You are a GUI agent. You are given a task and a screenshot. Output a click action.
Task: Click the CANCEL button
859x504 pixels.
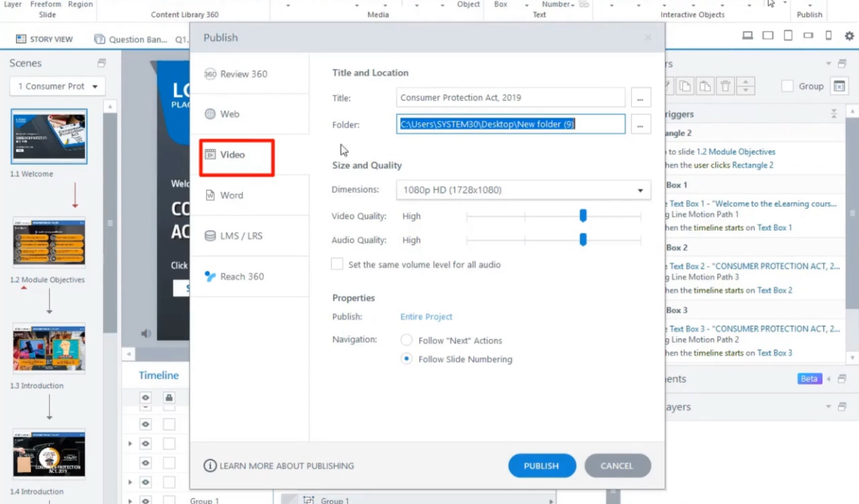point(616,465)
